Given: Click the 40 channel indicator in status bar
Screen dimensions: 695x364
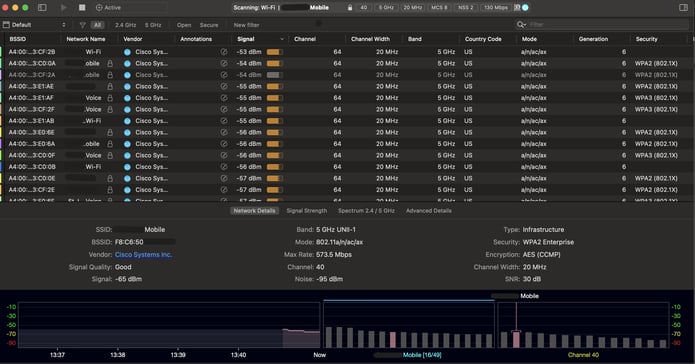Looking at the screenshot, I should [x=363, y=8].
